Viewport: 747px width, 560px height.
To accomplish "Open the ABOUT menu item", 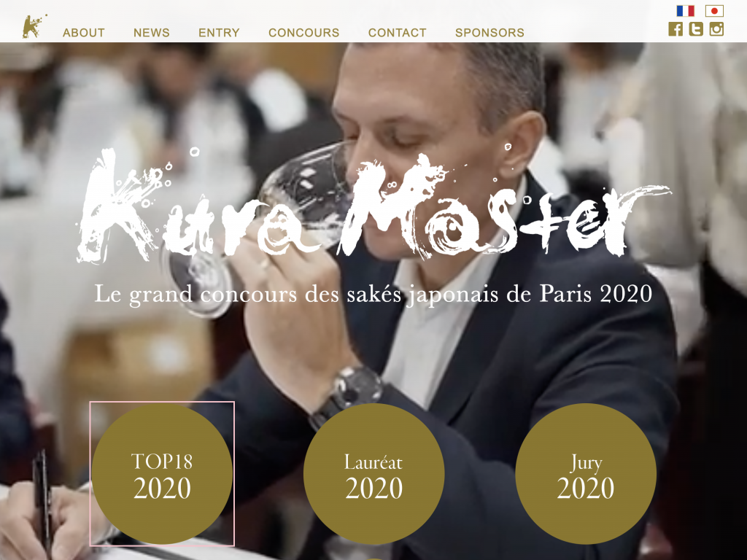I will 84,32.
